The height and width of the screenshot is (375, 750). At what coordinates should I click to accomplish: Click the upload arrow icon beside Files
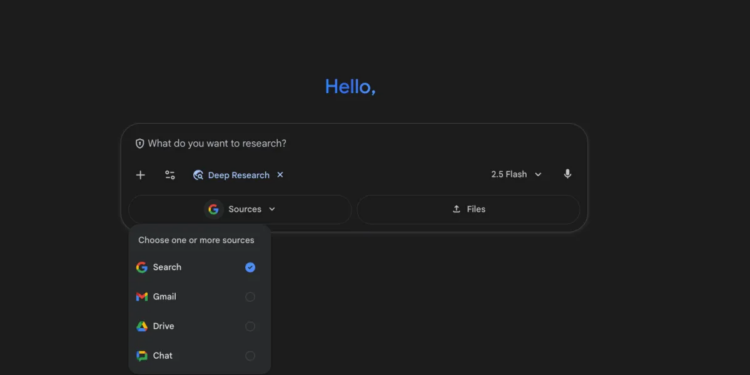[x=456, y=209]
